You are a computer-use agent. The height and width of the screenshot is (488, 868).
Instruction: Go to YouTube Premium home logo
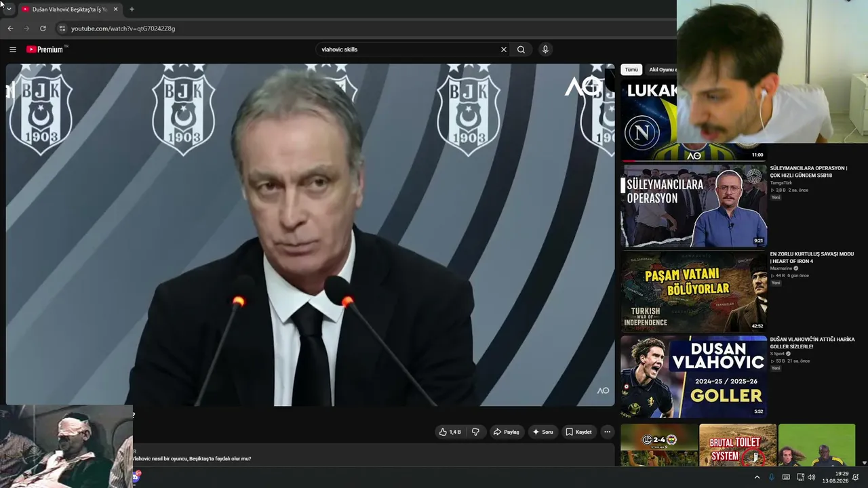coord(47,49)
